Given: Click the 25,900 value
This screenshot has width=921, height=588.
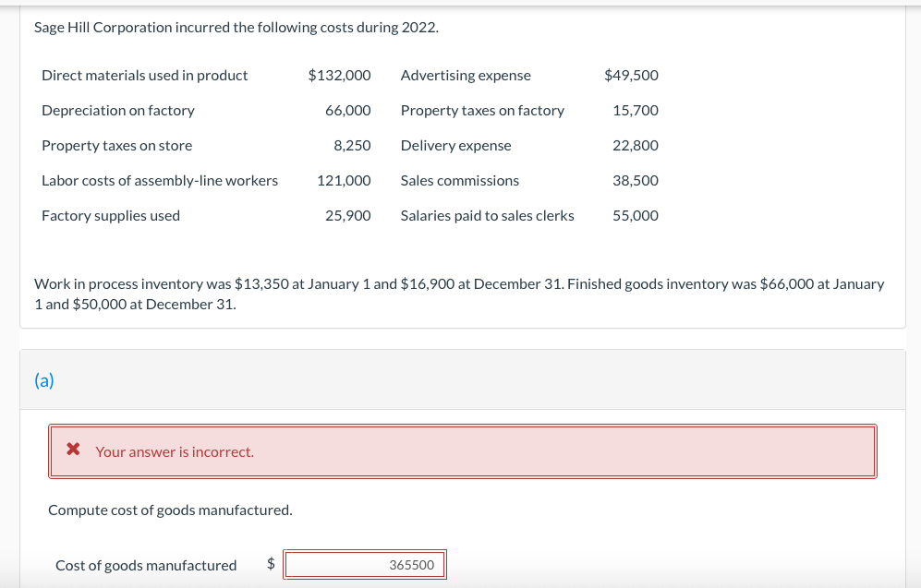Looking at the screenshot, I should [348, 216].
